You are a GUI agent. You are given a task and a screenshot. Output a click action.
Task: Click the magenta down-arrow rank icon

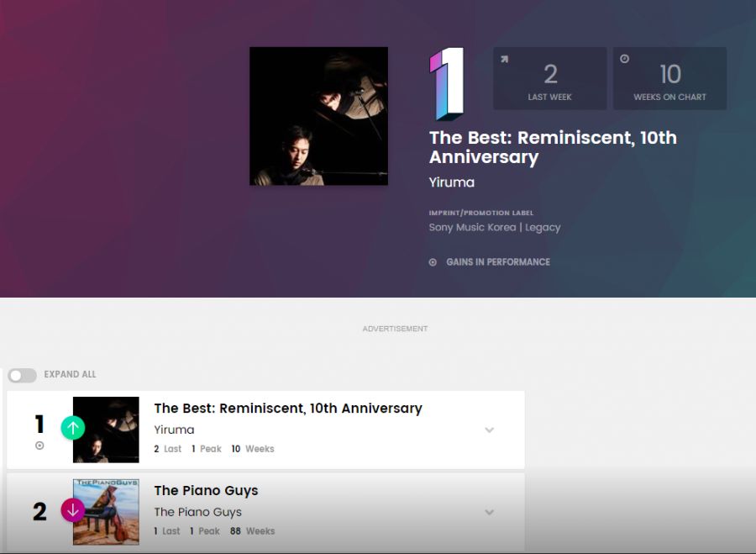pyautogui.click(x=73, y=509)
